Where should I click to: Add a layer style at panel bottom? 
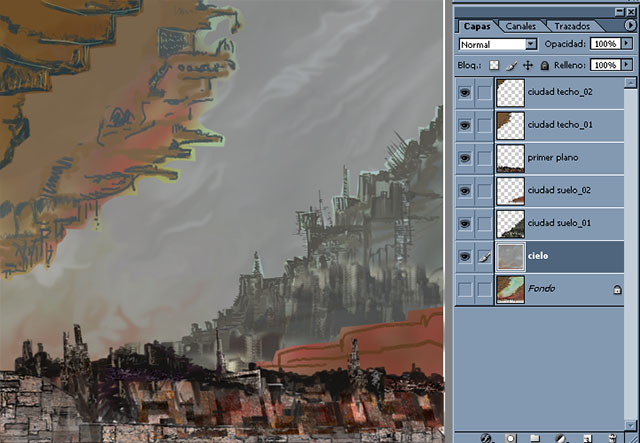tap(485, 439)
